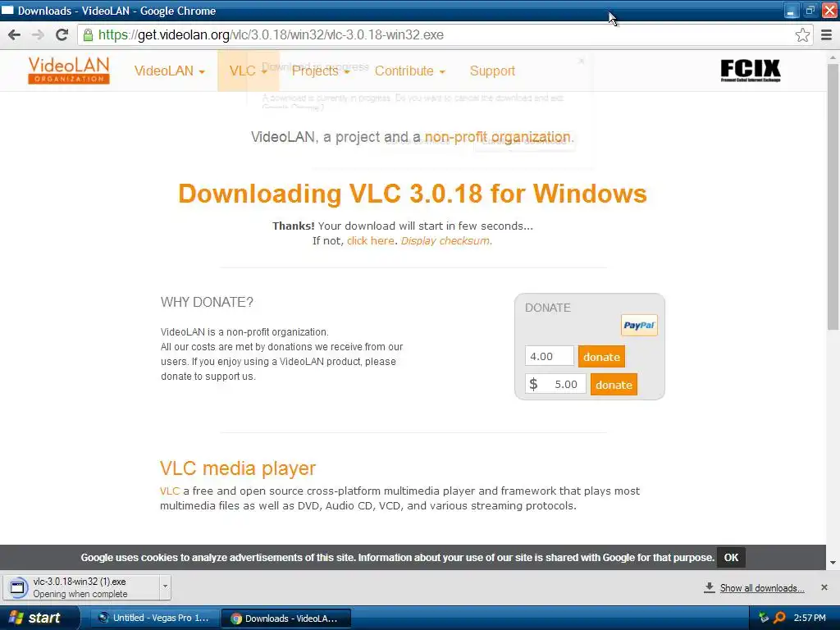Reload the page with the refresh icon
840x630 pixels.
tap(62, 34)
